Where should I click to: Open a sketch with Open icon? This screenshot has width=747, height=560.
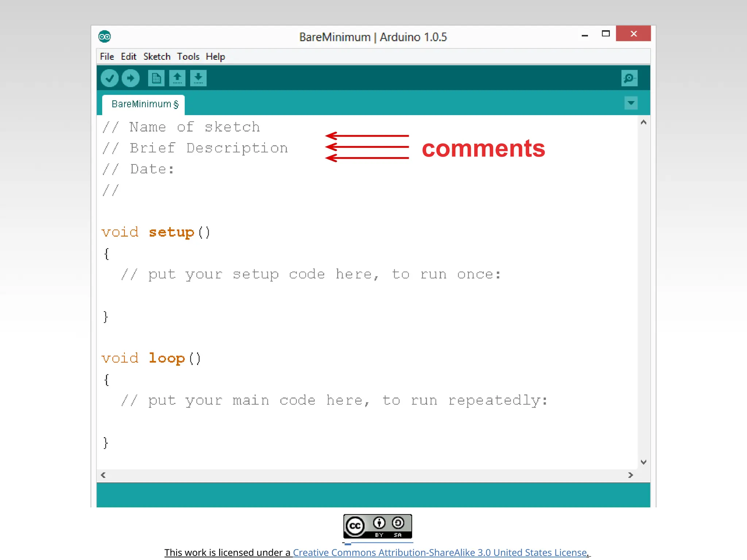tap(177, 78)
